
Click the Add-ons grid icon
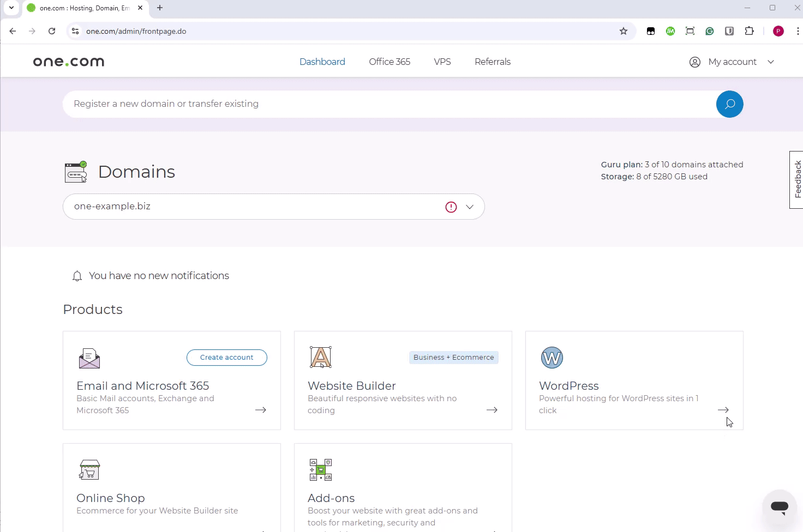[x=321, y=469]
